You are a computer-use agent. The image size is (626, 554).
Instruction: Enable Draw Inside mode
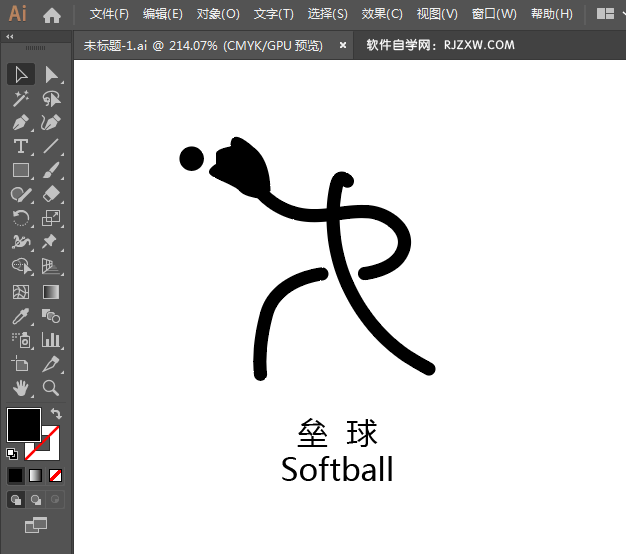(x=55, y=500)
